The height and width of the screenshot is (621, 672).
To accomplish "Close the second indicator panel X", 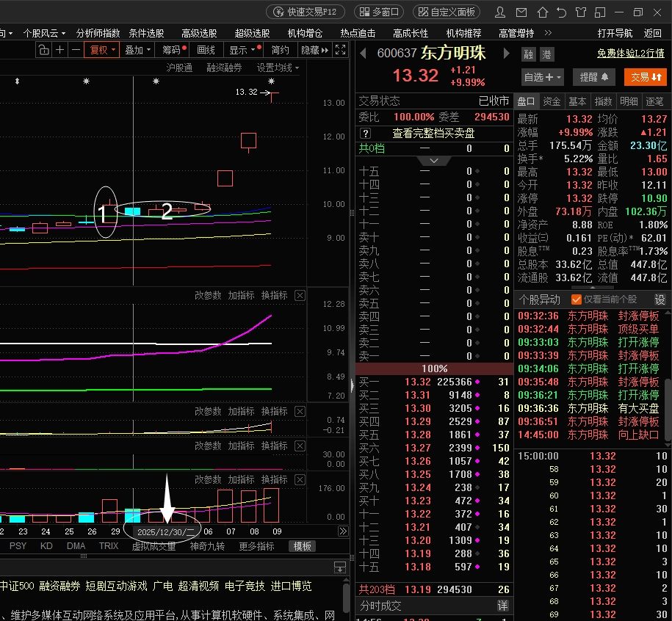I will (x=300, y=411).
